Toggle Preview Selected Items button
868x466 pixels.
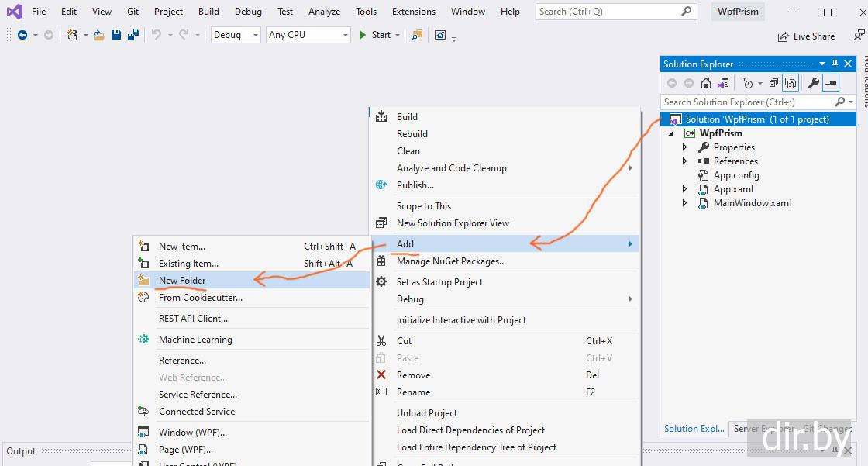click(x=831, y=83)
